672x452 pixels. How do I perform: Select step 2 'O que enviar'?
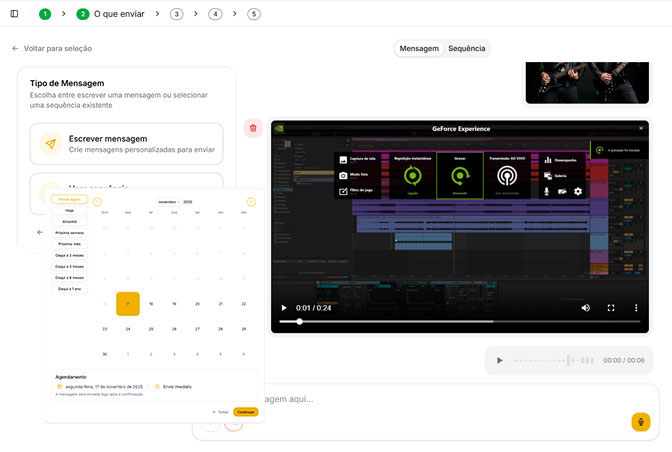(x=111, y=14)
